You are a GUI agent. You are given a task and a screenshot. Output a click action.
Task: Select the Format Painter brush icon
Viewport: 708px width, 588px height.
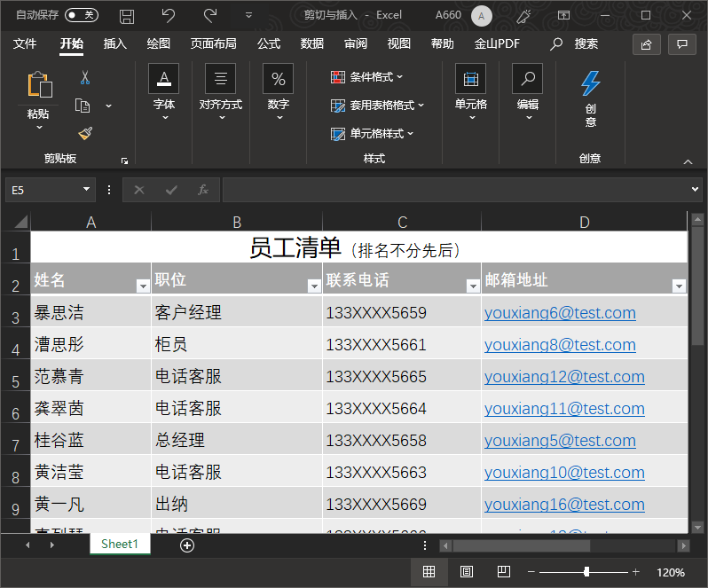pos(85,133)
